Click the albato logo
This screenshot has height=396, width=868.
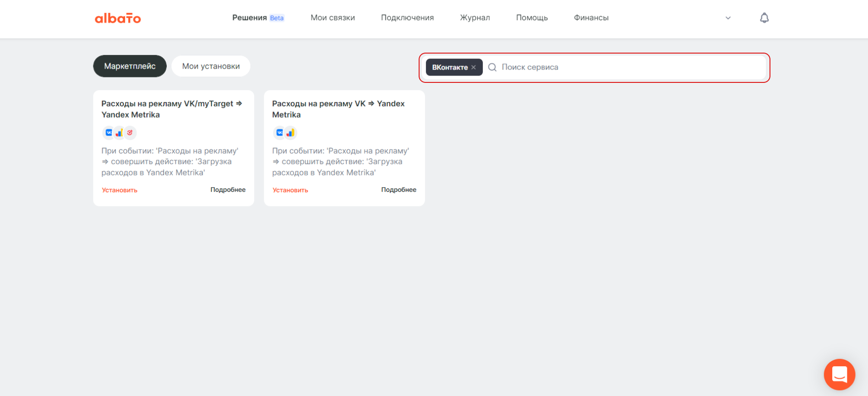pos(118,18)
